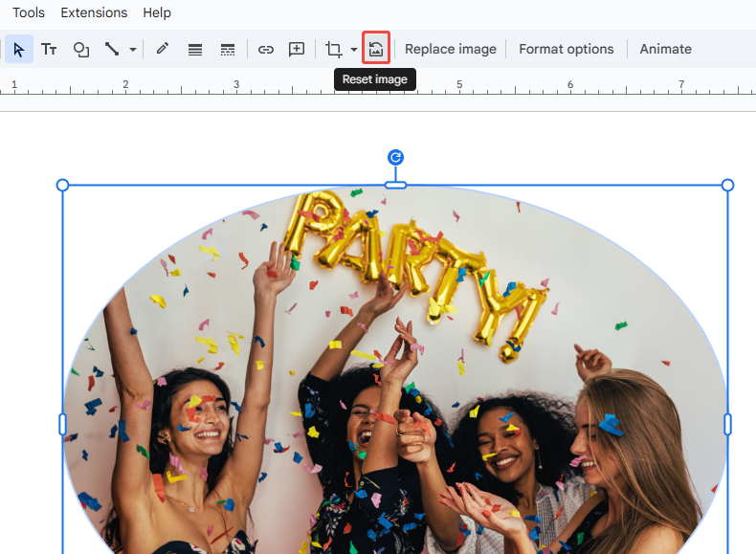Click the Replace image button

451,49
